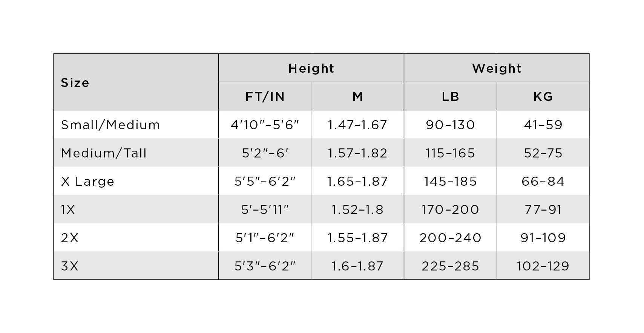Select the 2X size label
The width and height of the screenshot is (644, 333).
tap(70, 238)
